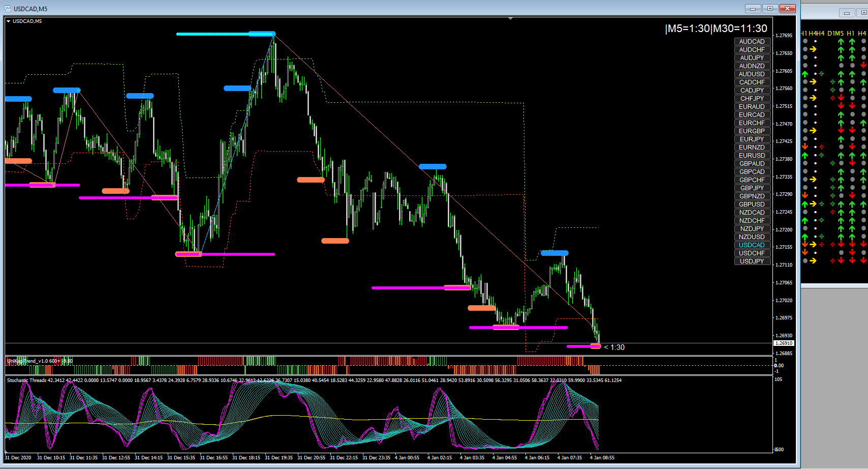The image size is (868, 469).
Task: Select the NZDCHF pair button
Action: 752,221
